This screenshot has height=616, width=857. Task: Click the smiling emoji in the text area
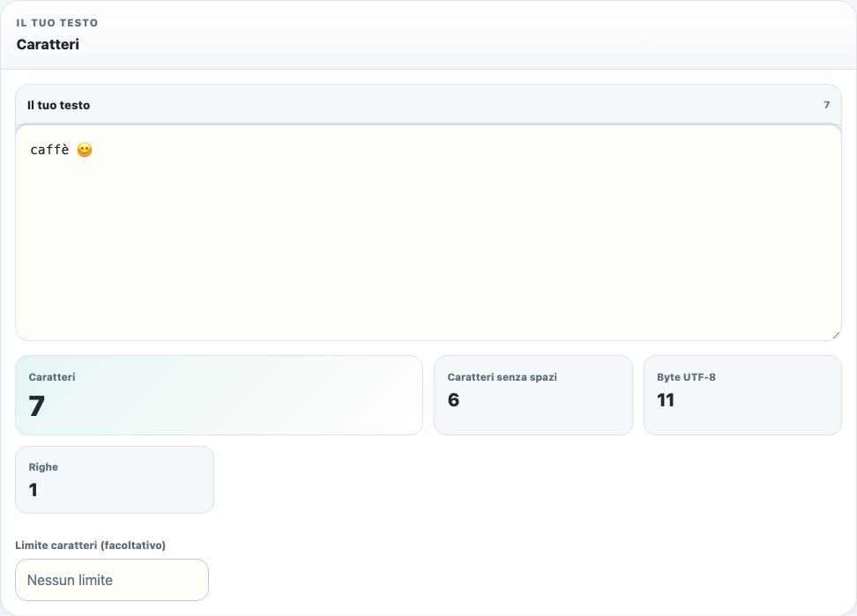coord(84,150)
